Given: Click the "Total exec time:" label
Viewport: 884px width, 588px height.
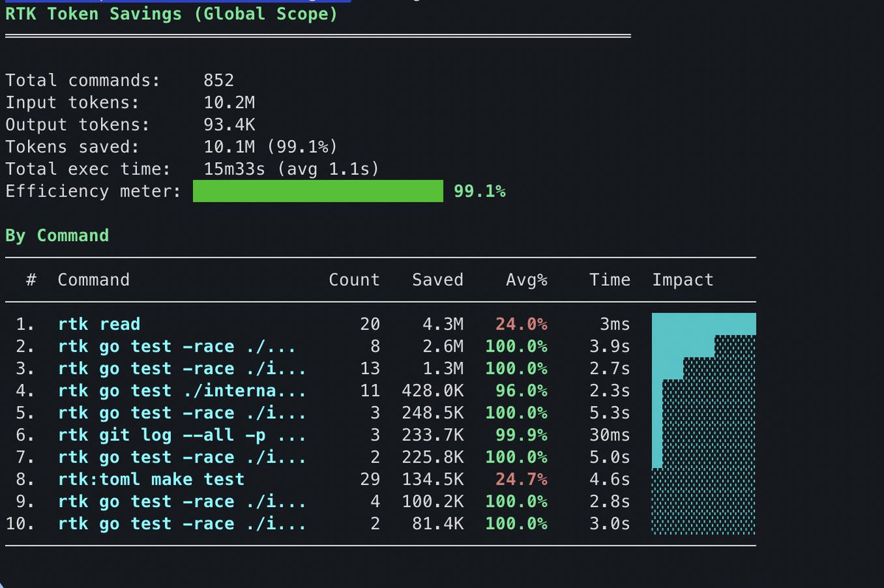Looking at the screenshot, I should pyautogui.click(x=88, y=169).
